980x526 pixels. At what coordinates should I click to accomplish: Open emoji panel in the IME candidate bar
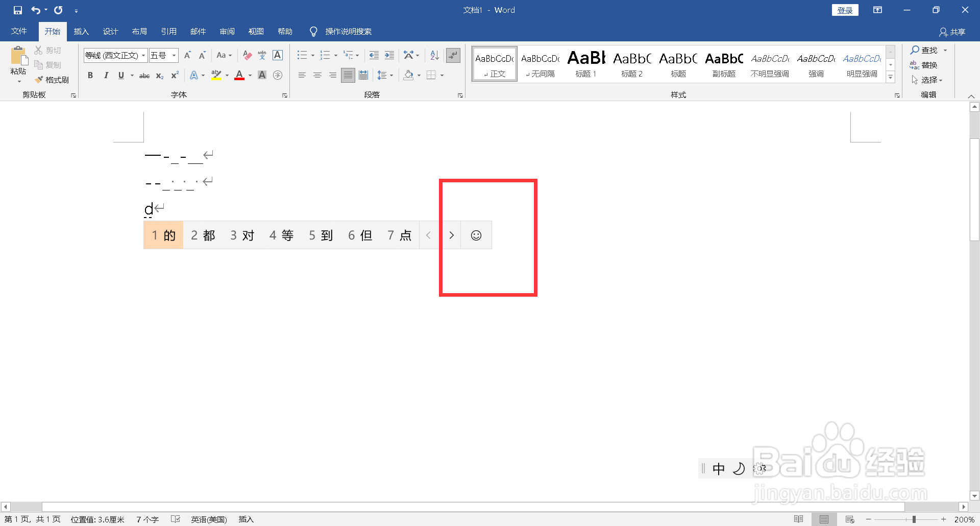(476, 235)
